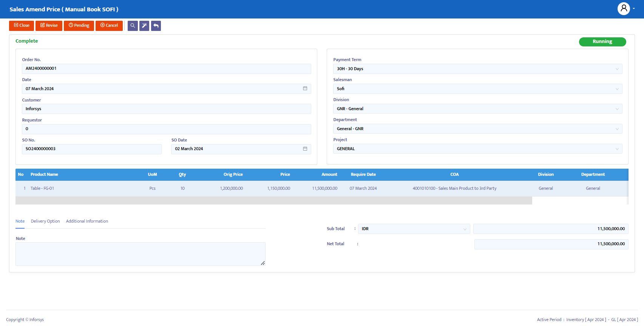This screenshot has height=326, width=644.
Task: Click the Close button
Action: pyautogui.click(x=22, y=26)
